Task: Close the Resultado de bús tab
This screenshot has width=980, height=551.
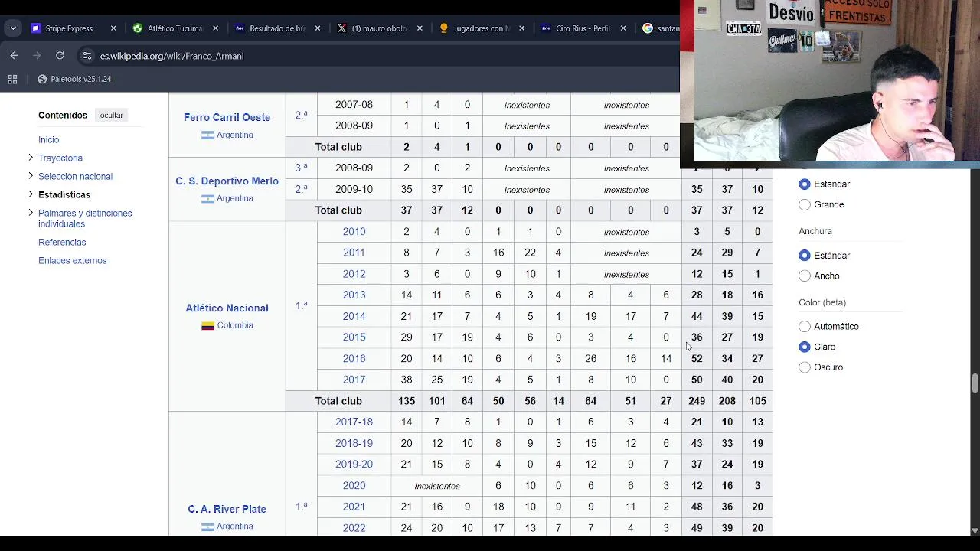Action: [x=318, y=28]
